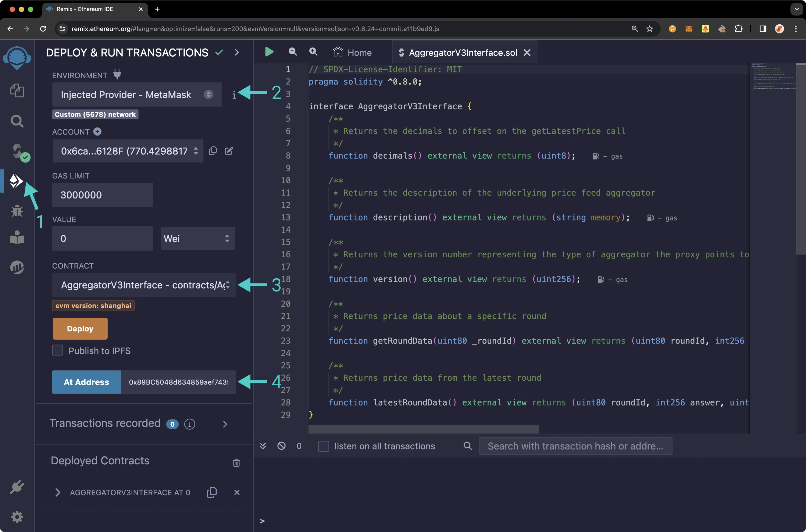The height and width of the screenshot is (532, 806).
Task: Open MetaMask fox extension icon
Action: coord(689,29)
